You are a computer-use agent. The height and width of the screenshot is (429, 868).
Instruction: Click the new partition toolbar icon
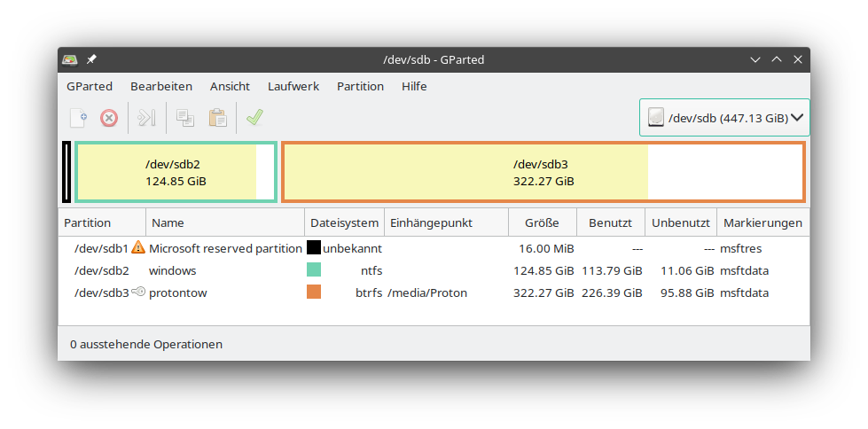click(x=79, y=117)
